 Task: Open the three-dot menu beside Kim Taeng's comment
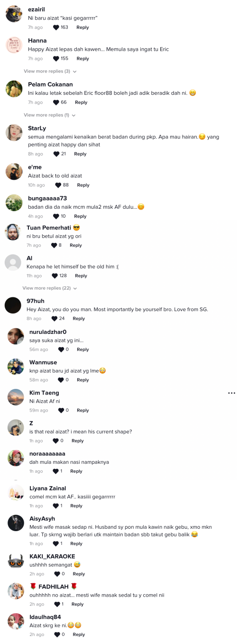[231, 393]
